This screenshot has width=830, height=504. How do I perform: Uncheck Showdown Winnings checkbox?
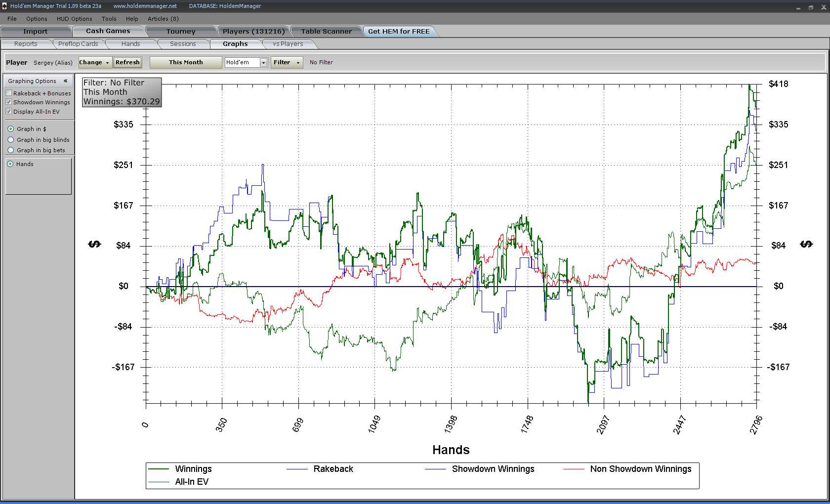[9, 102]
